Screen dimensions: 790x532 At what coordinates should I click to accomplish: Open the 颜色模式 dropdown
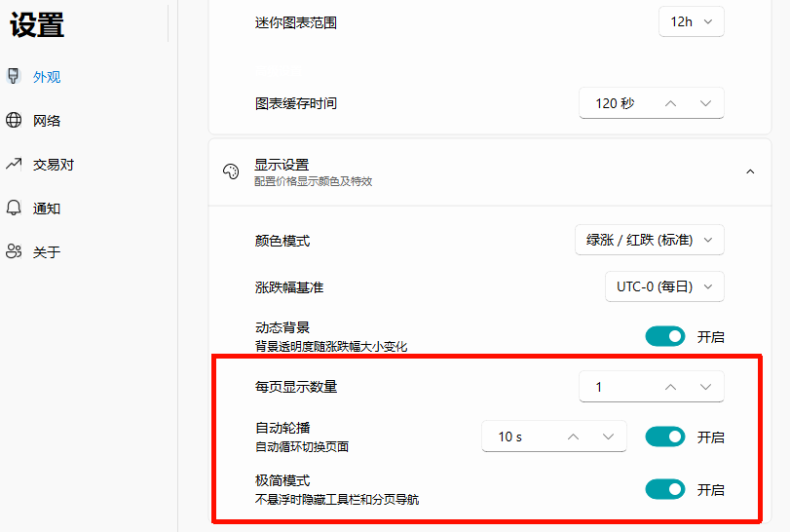click(650, 240)
